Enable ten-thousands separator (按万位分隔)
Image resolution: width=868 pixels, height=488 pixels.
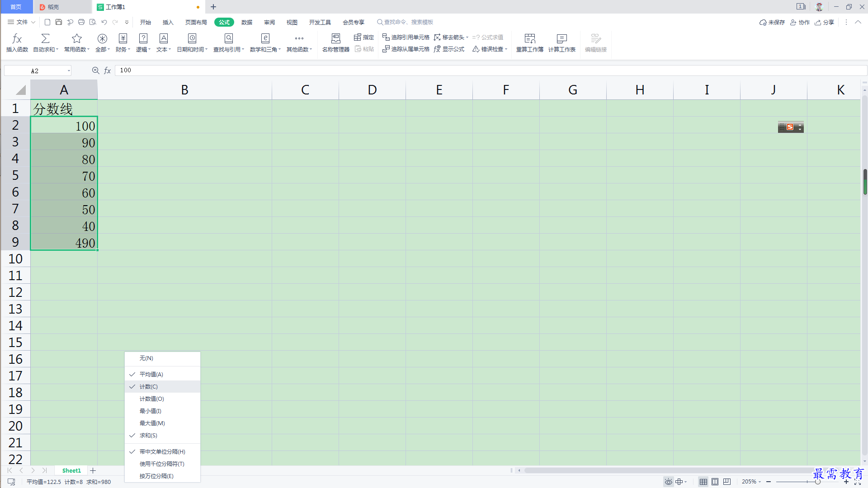(162, 476)
